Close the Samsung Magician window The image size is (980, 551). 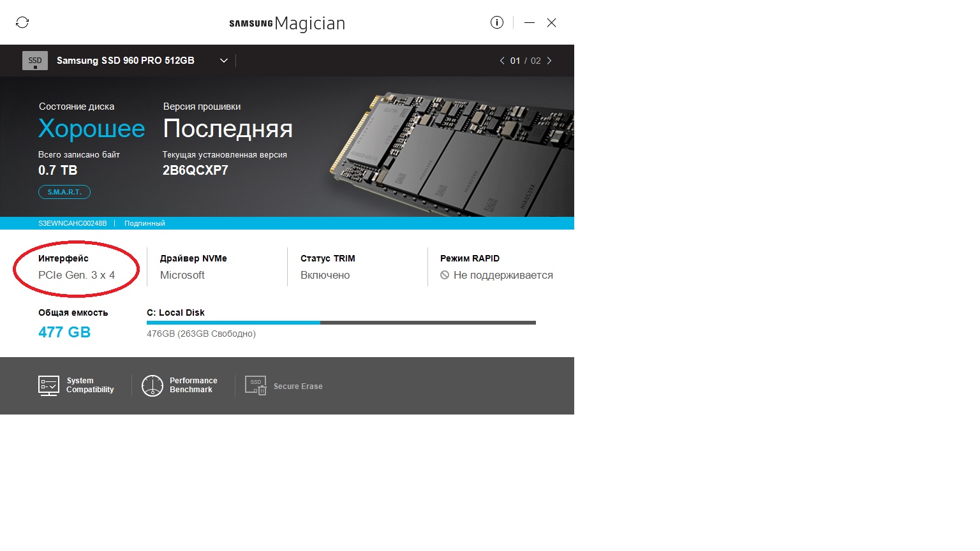(x=552, y=22)
